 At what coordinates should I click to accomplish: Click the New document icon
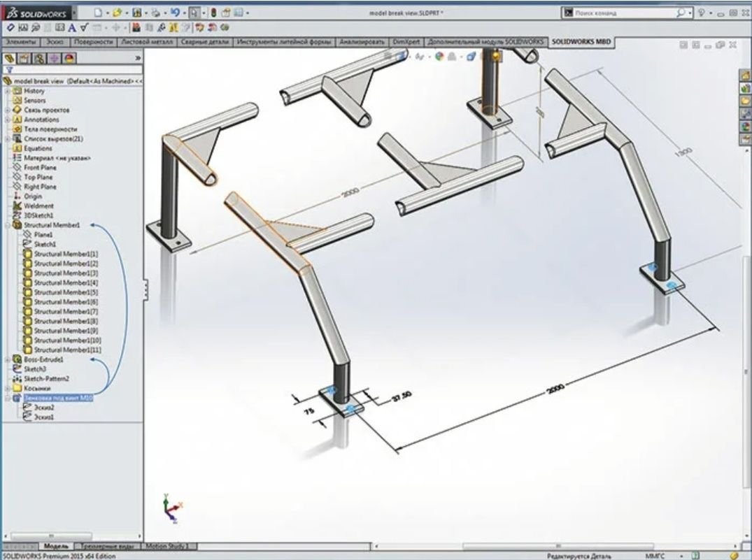point(98,13)
